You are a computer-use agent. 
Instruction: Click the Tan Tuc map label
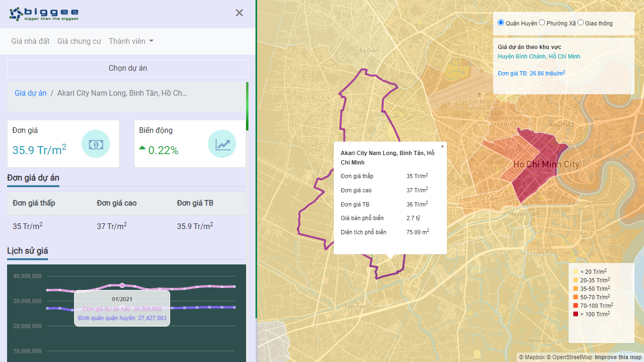click(x=355, y=306)
